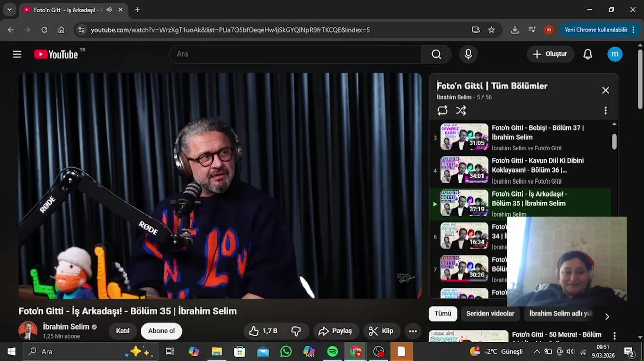Viewport: 644px width, 361px height.
Task: Click the Katıl join button
Action: click(123, 331)
